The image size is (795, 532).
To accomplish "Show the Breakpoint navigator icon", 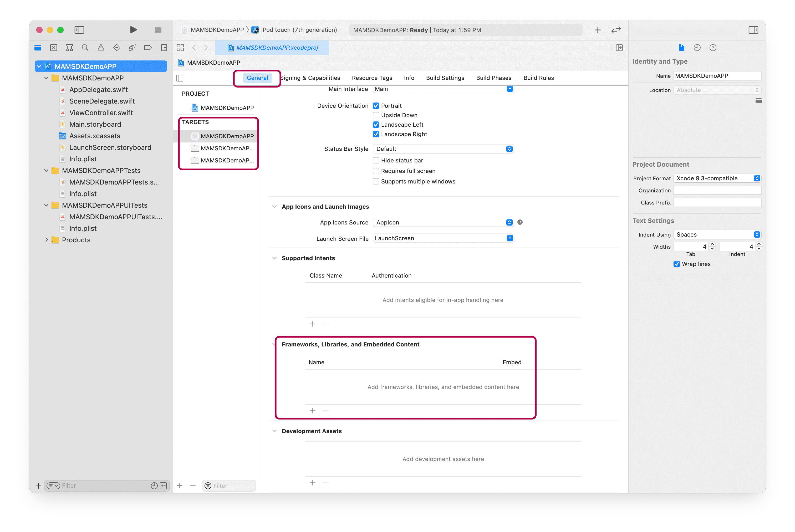I will coord(148,48).
